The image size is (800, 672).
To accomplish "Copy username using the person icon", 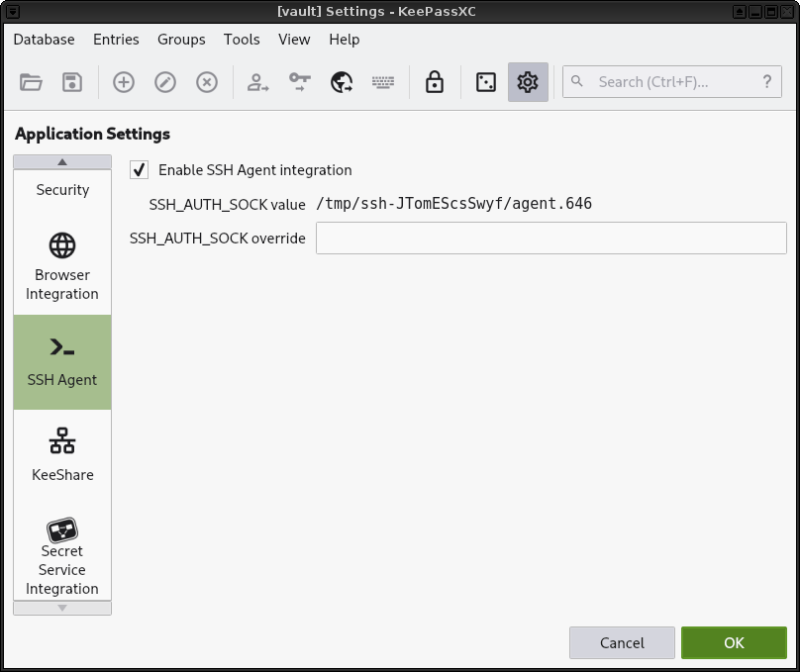I will point(258,82).
